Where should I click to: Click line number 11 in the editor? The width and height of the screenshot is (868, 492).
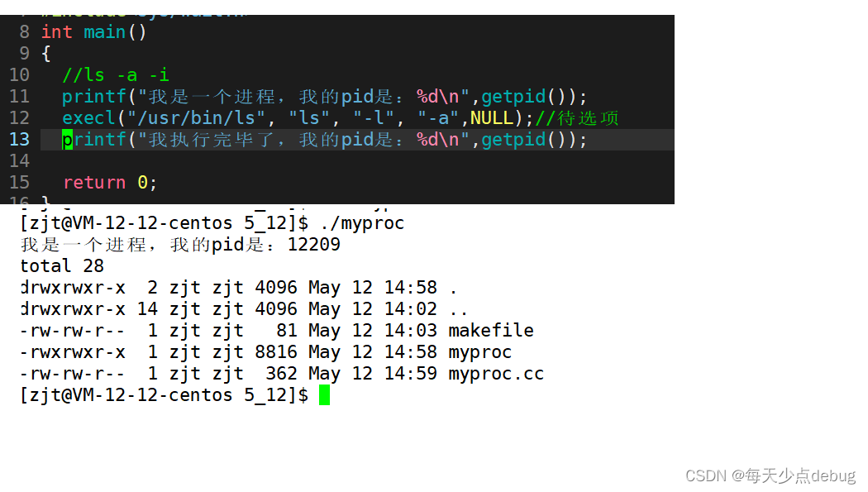click(19, 97)
